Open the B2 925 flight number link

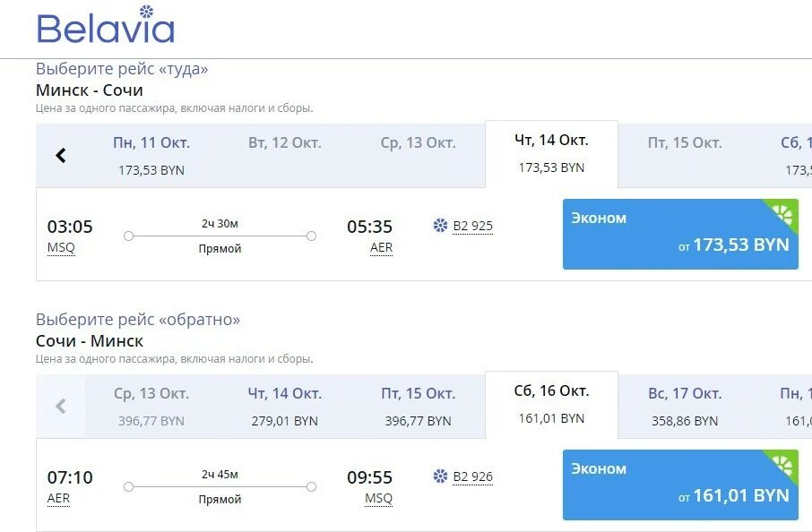tap(473, 227)
